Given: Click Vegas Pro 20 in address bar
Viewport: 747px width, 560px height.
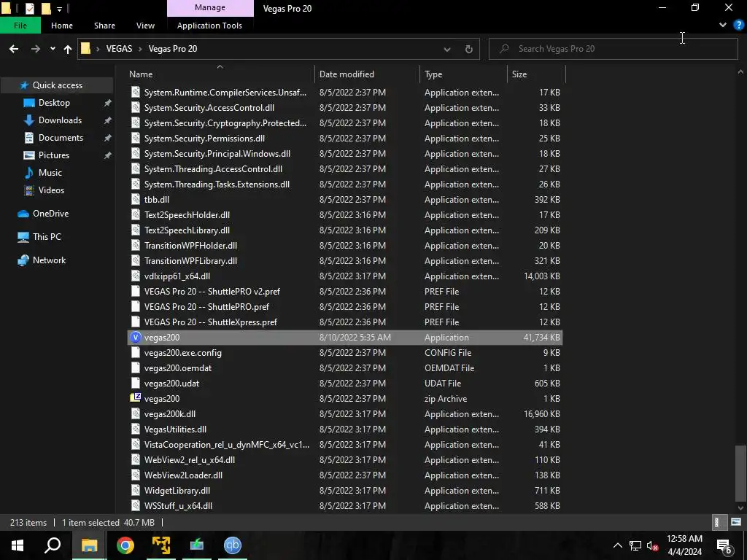Looking at the screenshot, I should pyautogui.click(x=173, y=49).
